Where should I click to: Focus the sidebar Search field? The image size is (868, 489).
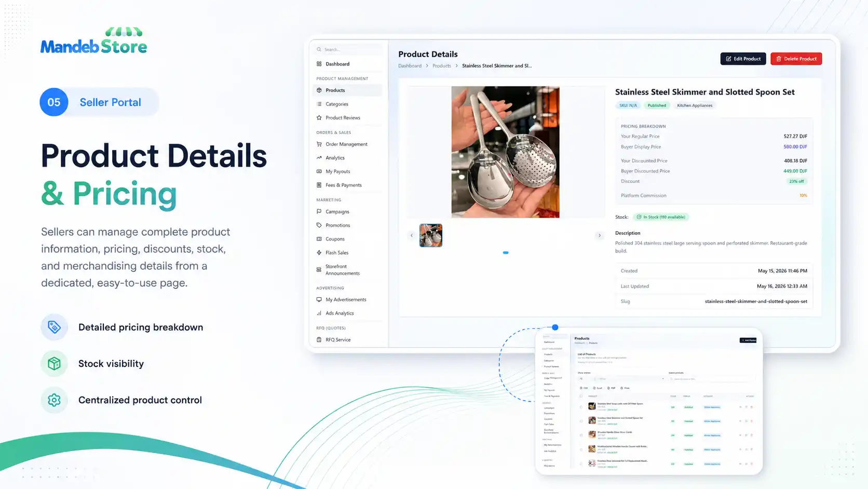[x=348, y=49]
